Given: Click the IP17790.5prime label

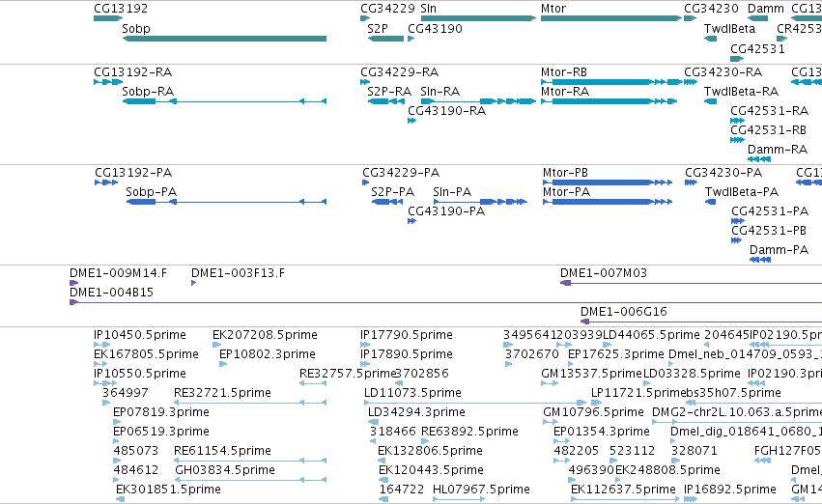Looking at the screenshot, I should (407, 335).
